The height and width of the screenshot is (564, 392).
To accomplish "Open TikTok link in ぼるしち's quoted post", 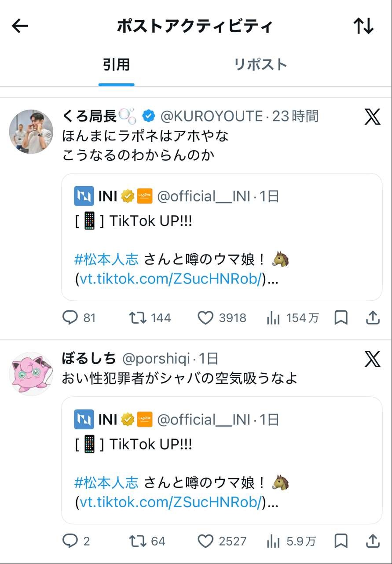I will [171, 501].
